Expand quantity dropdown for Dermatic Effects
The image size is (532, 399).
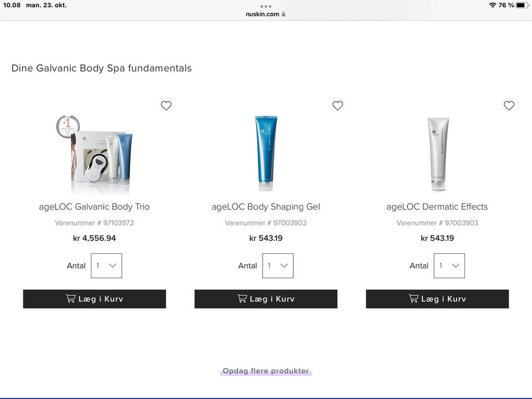click(449, 265)
